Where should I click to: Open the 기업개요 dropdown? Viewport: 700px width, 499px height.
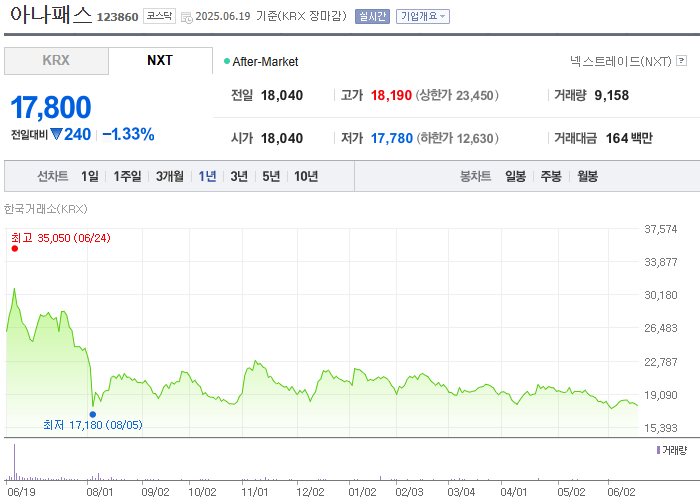coord(423,17)
